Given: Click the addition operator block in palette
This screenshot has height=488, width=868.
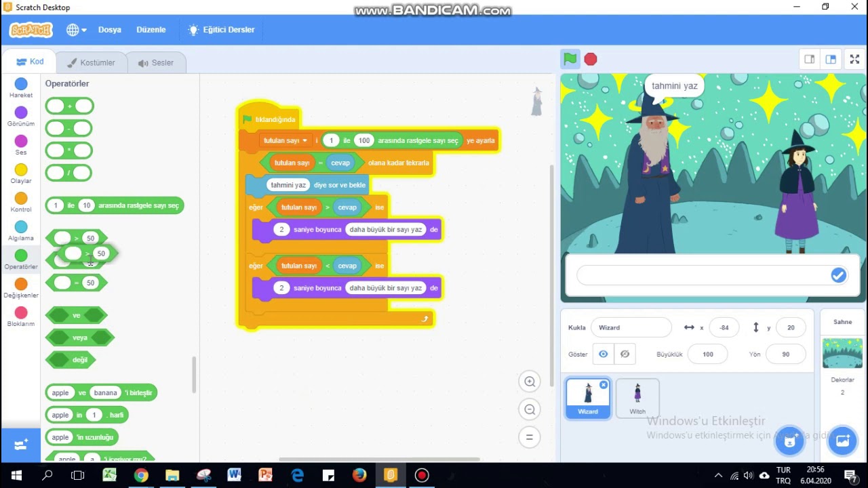Looking at the screenshot, I should 70,106.
